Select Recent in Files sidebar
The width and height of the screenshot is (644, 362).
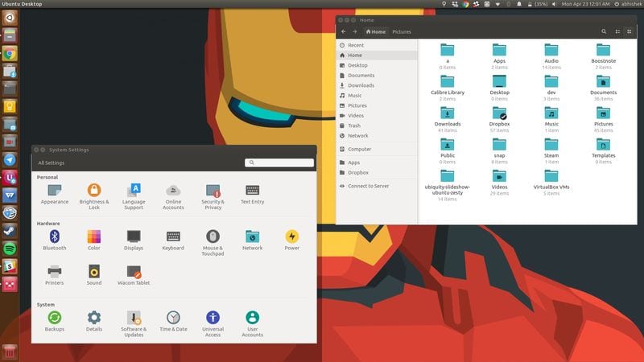(x=377, y=45)
